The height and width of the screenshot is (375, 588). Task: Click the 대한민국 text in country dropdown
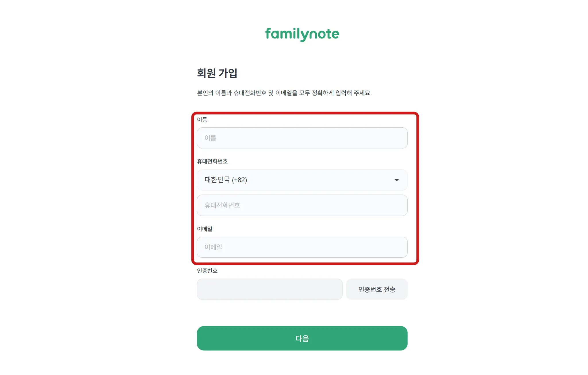[217, 180]
